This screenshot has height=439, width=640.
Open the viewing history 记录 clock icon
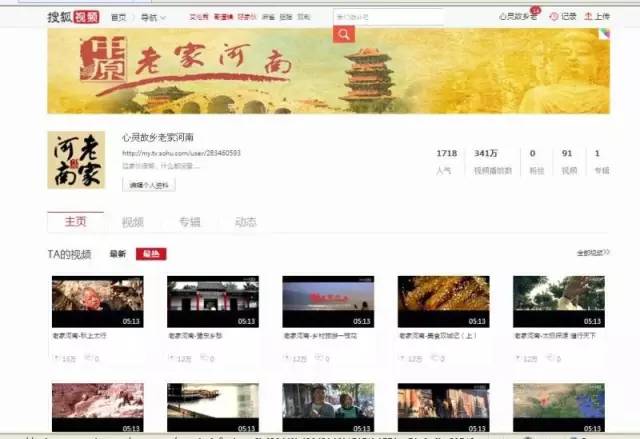(554, 17)
